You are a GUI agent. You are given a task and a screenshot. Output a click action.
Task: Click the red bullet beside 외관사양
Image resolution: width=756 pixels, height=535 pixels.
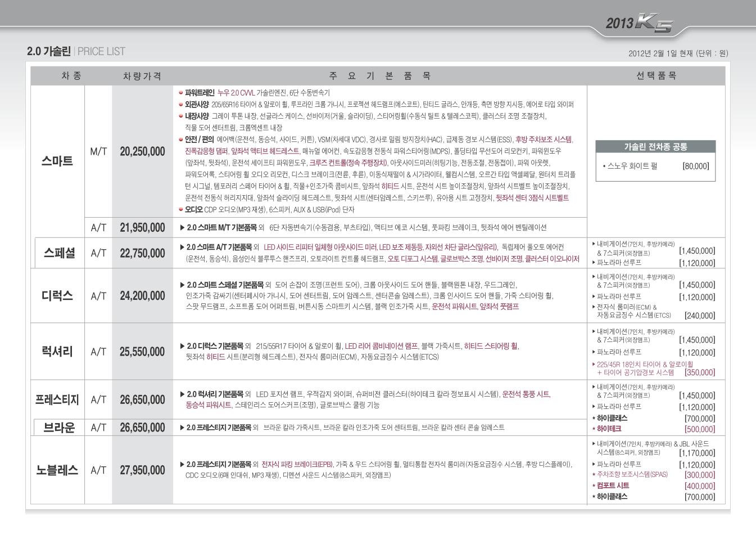pyautogui.click(x=180, y=105)
